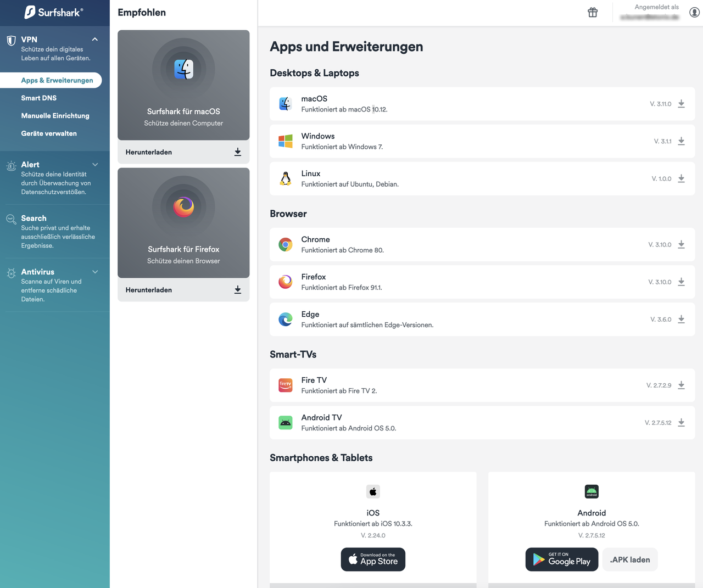Click the Alert siren icon in sidebar

(x=11, y=166)
